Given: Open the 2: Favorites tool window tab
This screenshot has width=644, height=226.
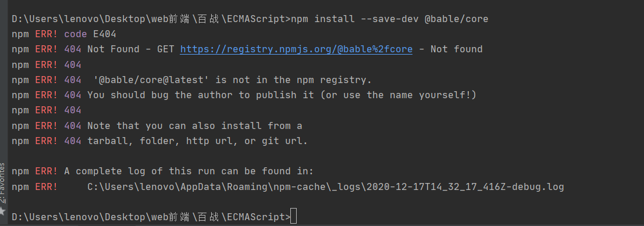Looking at the screenshot, I should 2,184.
